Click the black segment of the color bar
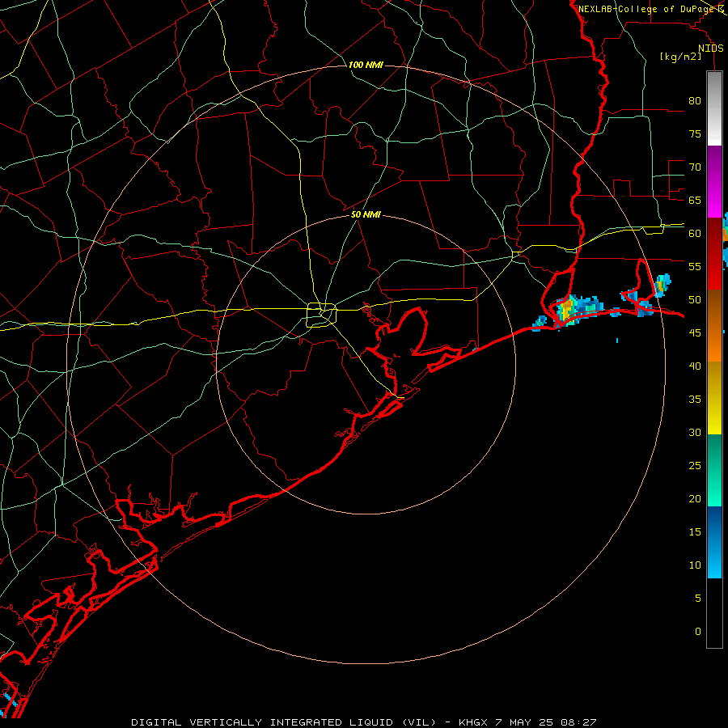The height and width of the screenshot is (728, 728). [x=714, y=612]
